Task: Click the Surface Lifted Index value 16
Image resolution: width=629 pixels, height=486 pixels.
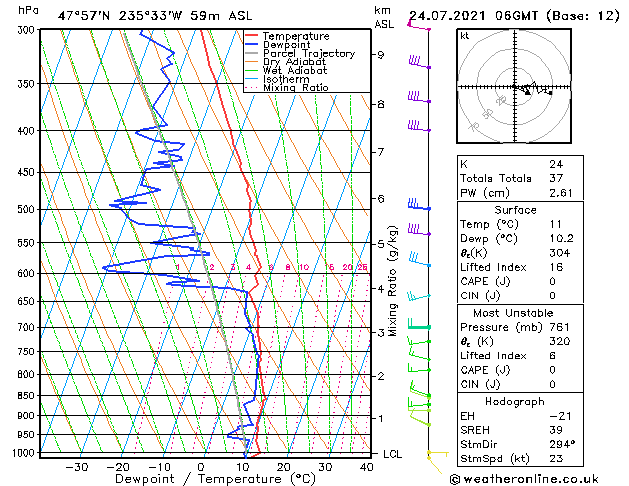Action: (556, 267)
